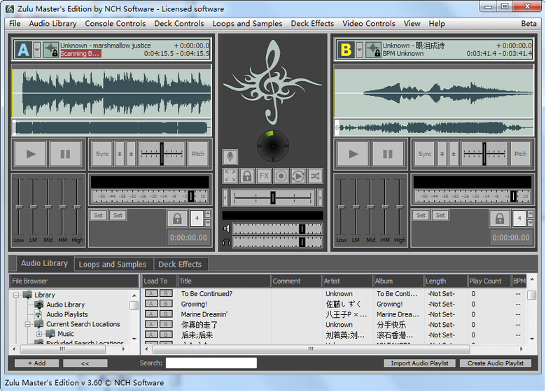Click second Set button on Deck B
Image resolution: width=546 pixels, height=392 pixels.
[x=440, y=215]
